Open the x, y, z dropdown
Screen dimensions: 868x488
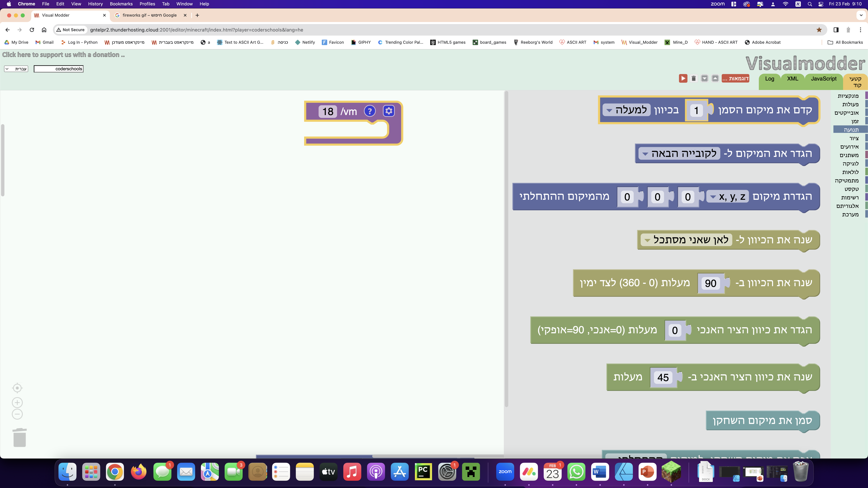tap(728, 197)
